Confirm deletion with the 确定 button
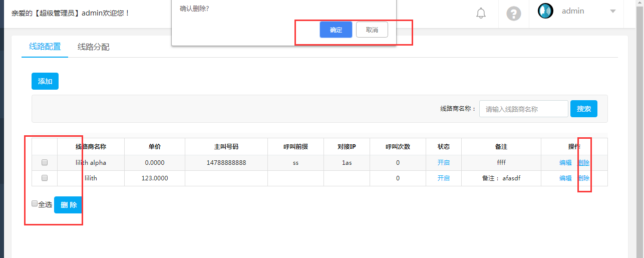 [336, 30]
